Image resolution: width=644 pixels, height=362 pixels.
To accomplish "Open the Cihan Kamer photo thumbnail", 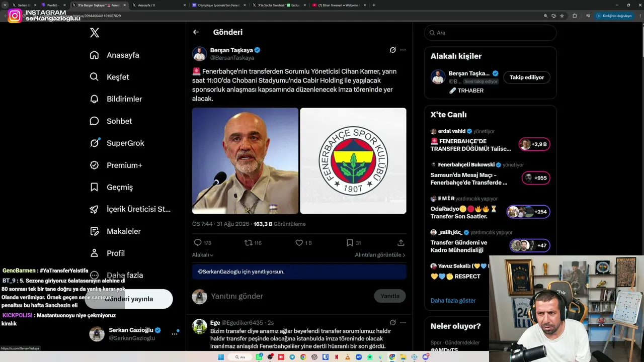I will (x=245, y=161).
